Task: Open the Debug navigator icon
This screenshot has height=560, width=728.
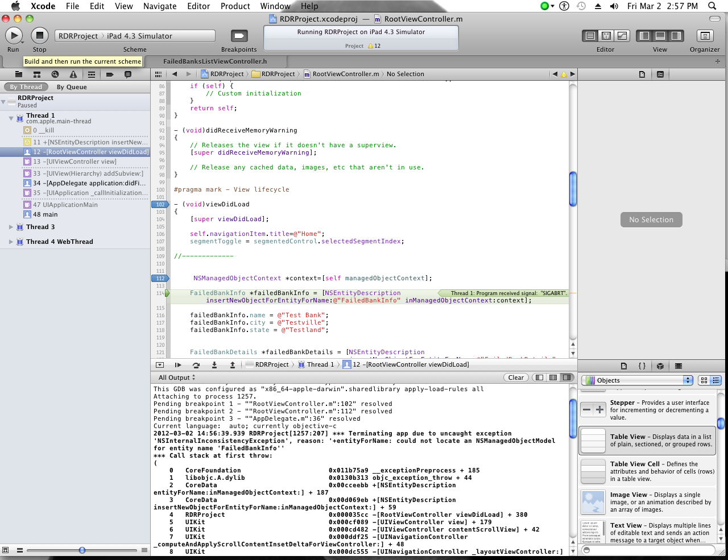Action: [92, 74]
